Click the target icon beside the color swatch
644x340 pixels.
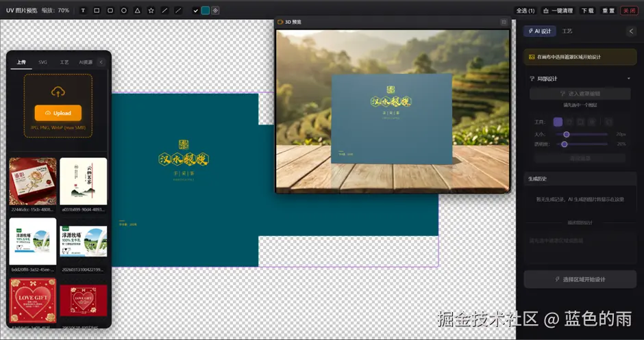pos(215,11)
